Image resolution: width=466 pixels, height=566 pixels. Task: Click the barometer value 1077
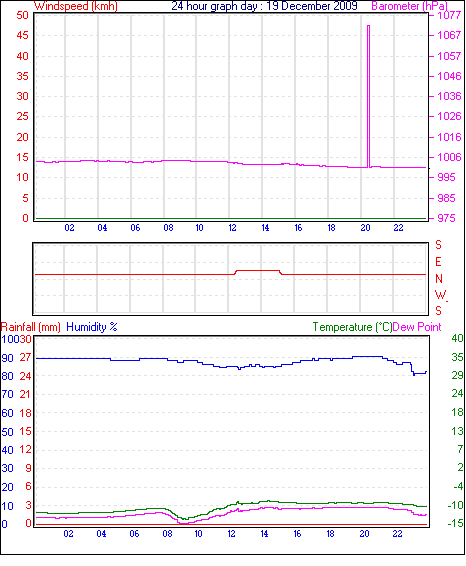pyautogui.click(x=449, y=15)
